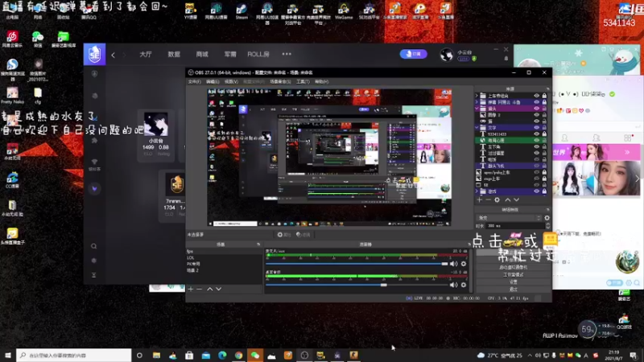Adjust the microphone volume slider
Screen dimensions: 644x362
[357, 264]
